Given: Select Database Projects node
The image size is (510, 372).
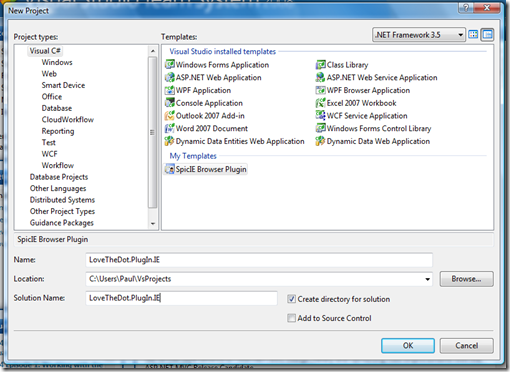Looking at the screenshot, I should pyautogui.click(x=59, y=177).
